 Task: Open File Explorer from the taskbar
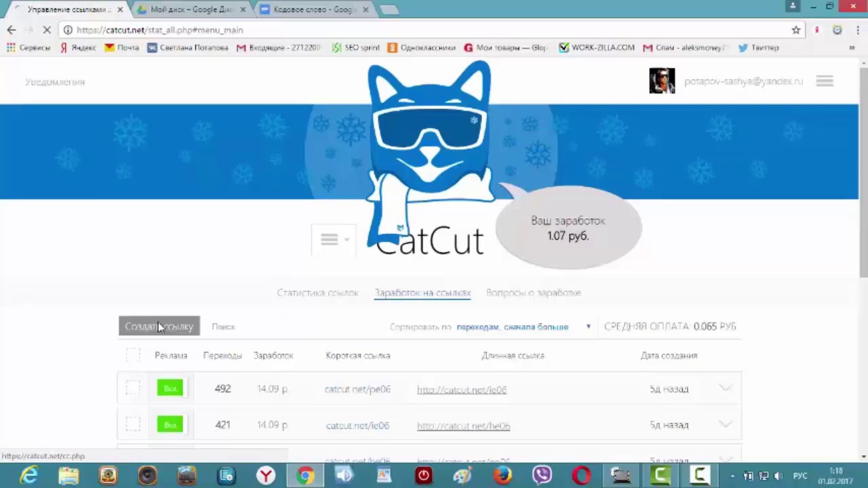point(68,475)
